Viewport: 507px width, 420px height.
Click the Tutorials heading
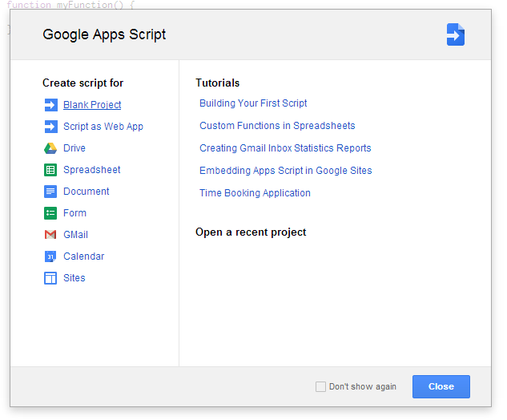[x=218, y=83]
